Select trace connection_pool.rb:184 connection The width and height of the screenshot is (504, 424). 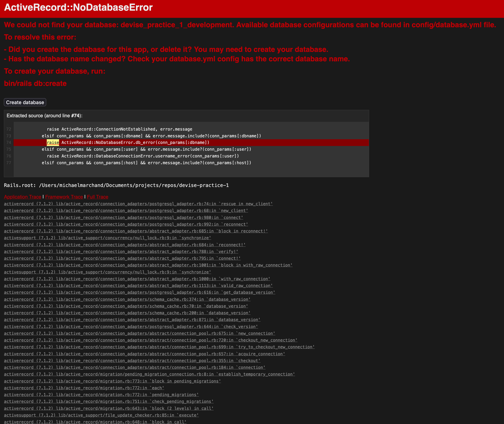coord(135,367)
